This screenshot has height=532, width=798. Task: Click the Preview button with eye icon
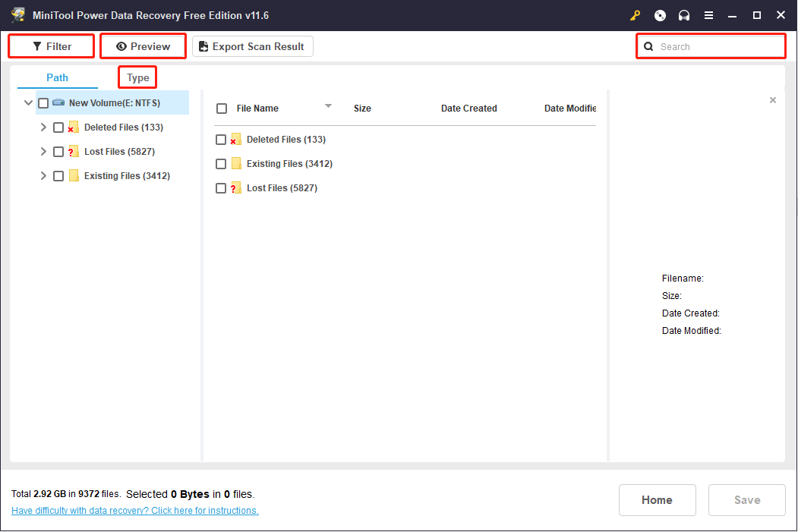tap(143, 46)
